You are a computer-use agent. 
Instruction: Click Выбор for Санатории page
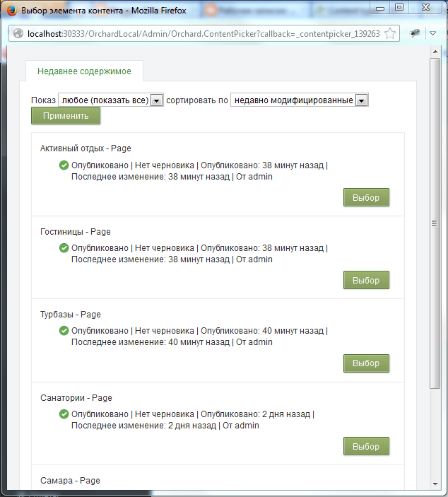coord(366,446)
